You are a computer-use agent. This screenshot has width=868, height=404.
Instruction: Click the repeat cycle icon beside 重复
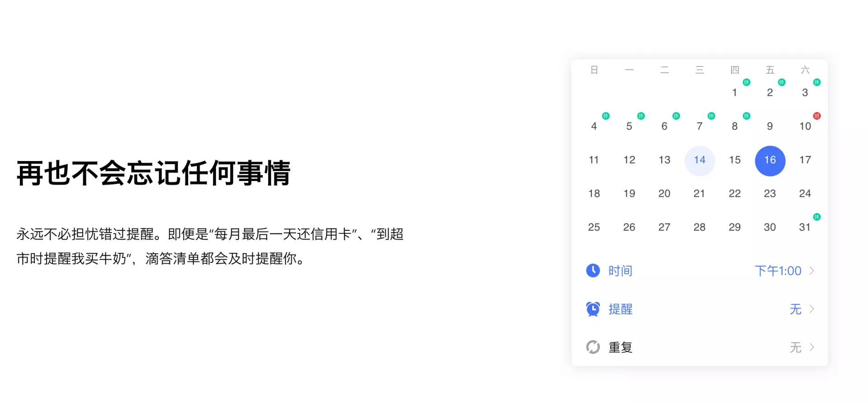[593, 347]
